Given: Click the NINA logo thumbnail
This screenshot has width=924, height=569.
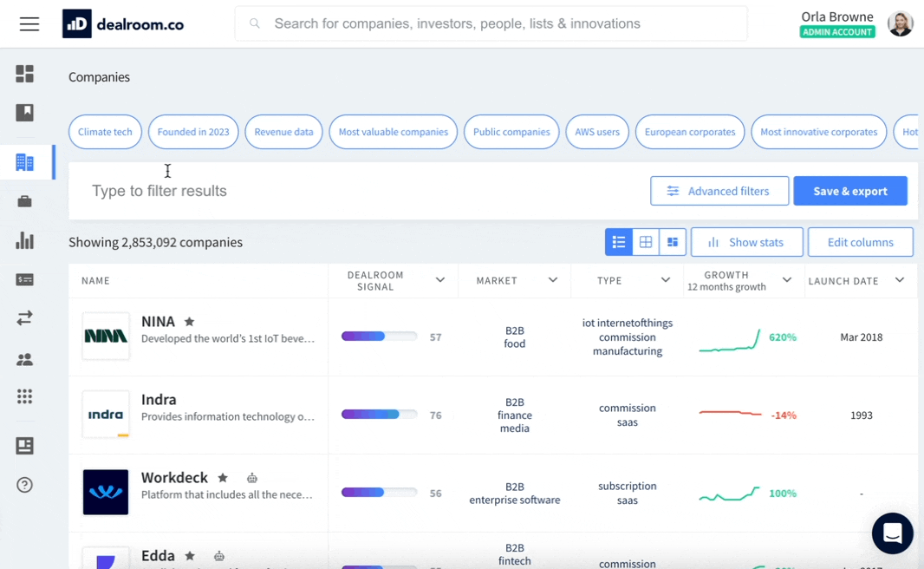Looking at the screenshot, I should (x=106, y=336).
